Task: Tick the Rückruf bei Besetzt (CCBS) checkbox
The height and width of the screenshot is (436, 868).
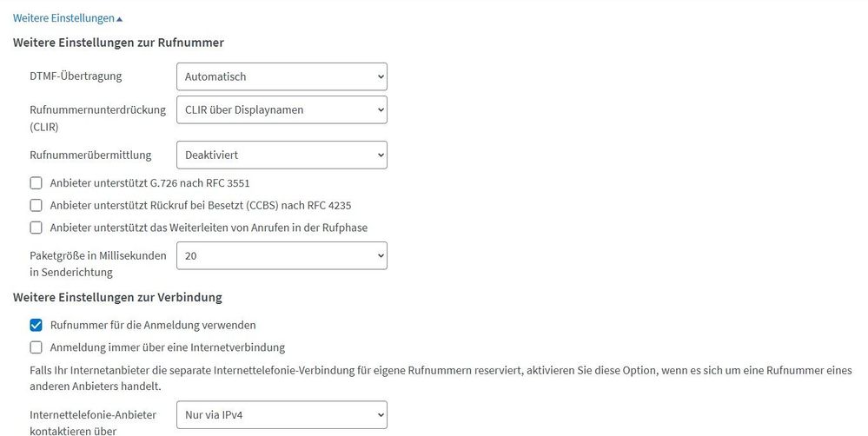Action: pos(36,205)
